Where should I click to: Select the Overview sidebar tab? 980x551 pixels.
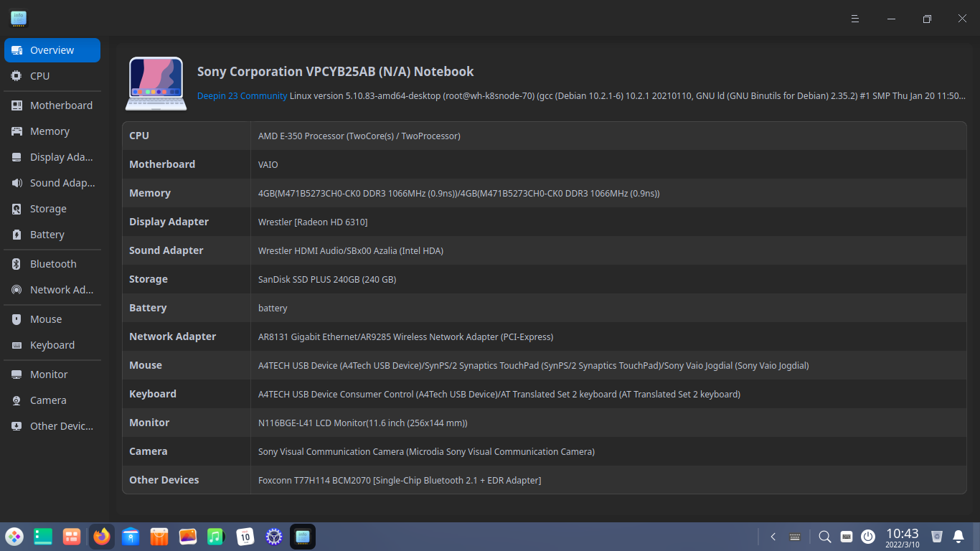click(52, 50)
